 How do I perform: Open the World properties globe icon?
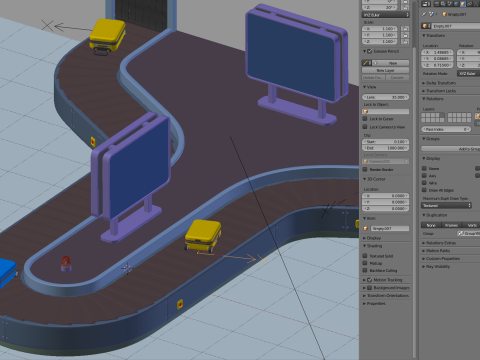(456, 4)
